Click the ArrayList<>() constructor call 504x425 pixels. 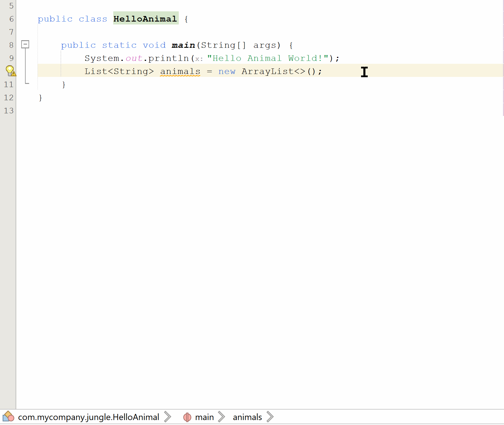[278, 71]
